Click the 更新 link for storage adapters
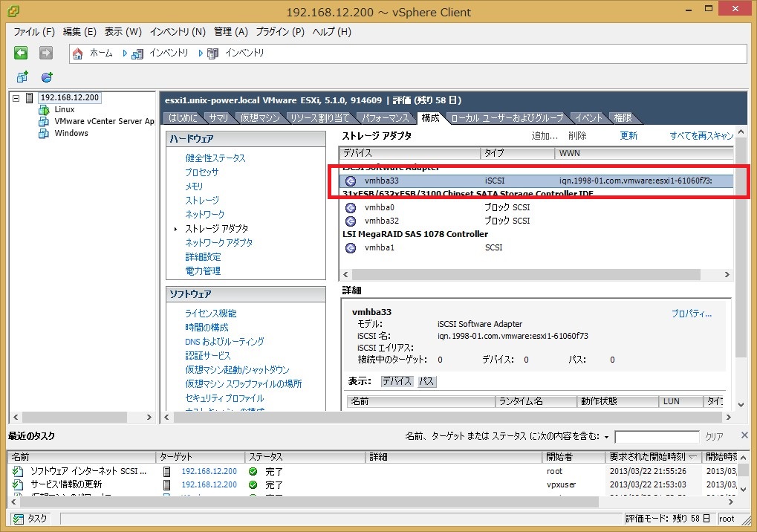The image size is (757, 532). (x=628, y=136)
